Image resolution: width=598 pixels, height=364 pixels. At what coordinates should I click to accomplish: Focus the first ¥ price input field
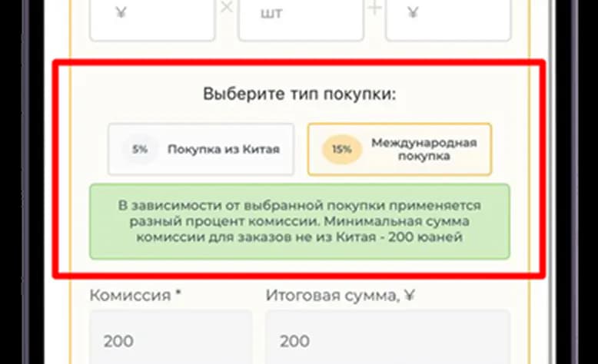(152, 19)
